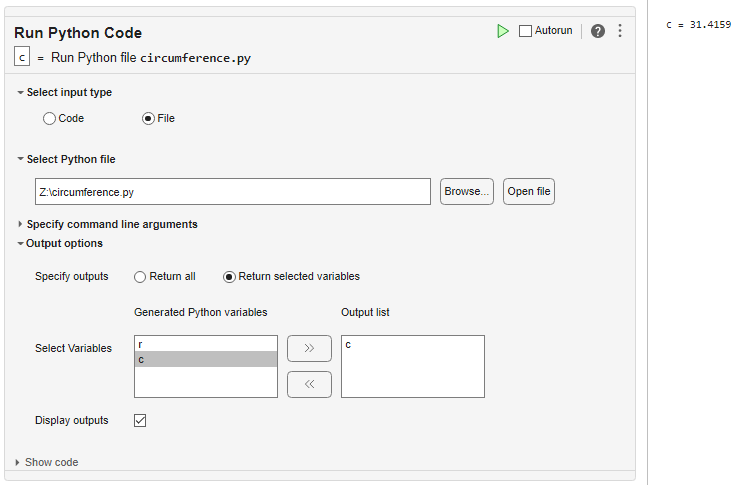Enable the Autorun checkbox

pyautogui.click(x=526, y=31)
